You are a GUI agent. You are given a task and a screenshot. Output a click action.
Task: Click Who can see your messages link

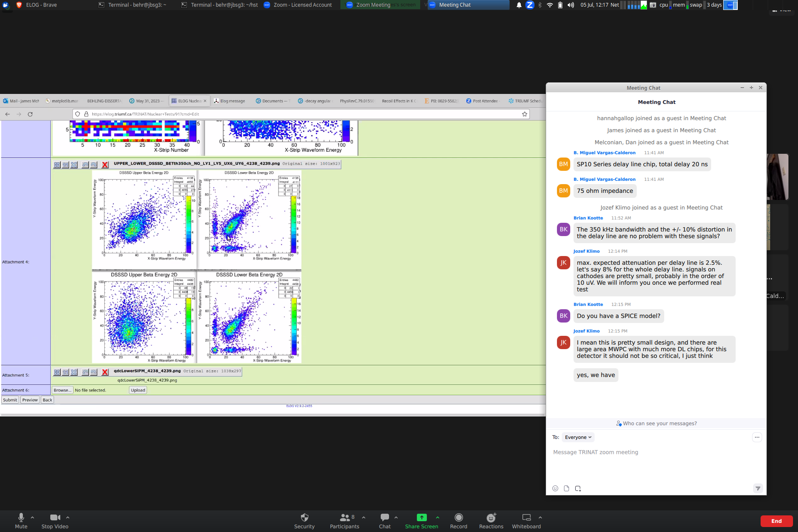659,424
